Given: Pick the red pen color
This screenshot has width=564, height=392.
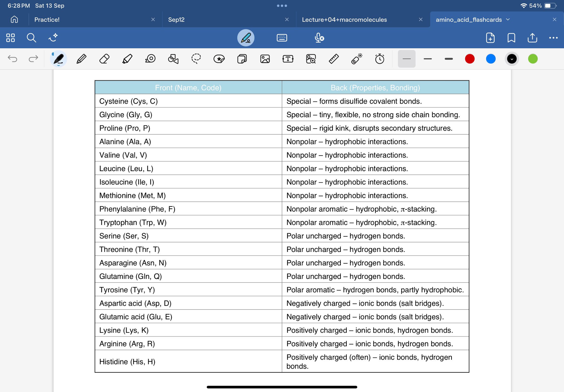Looking at the screenshot, I should point(470,59).
